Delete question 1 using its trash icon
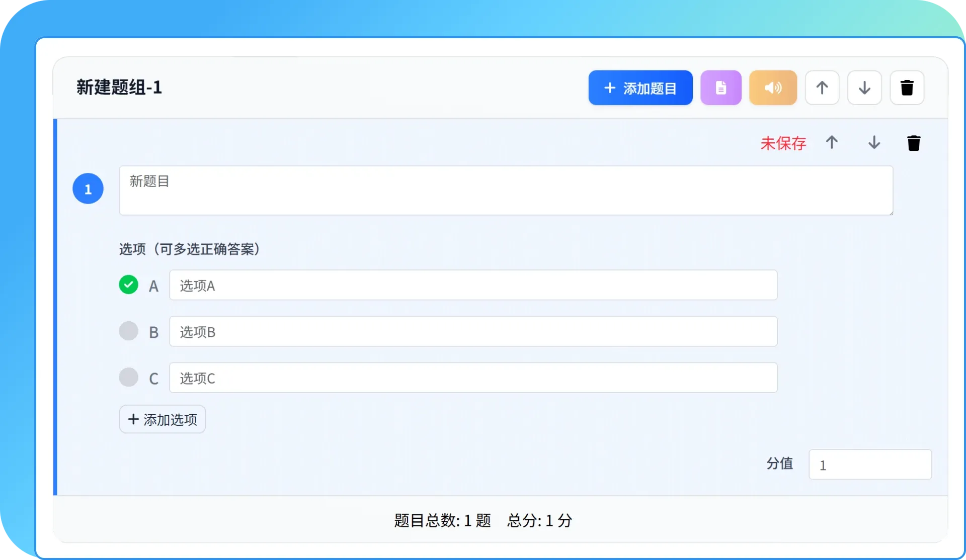This screenshot has width=966, height=560. 914,143
